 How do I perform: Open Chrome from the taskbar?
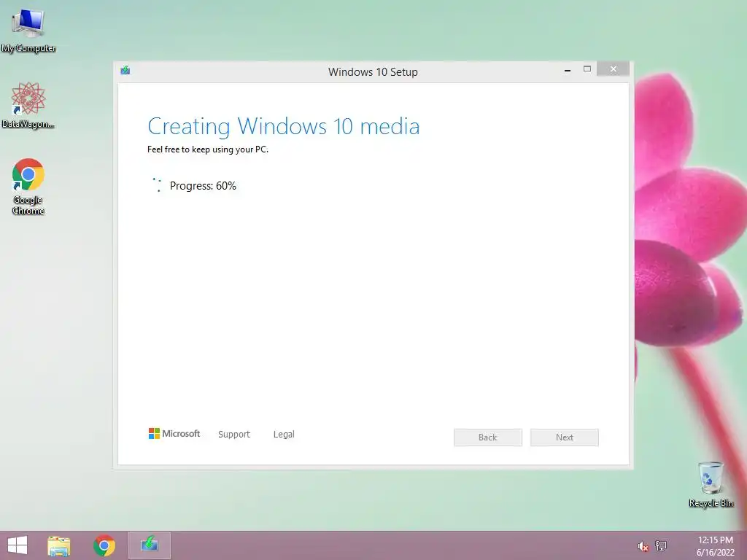[x=104, y=545]
